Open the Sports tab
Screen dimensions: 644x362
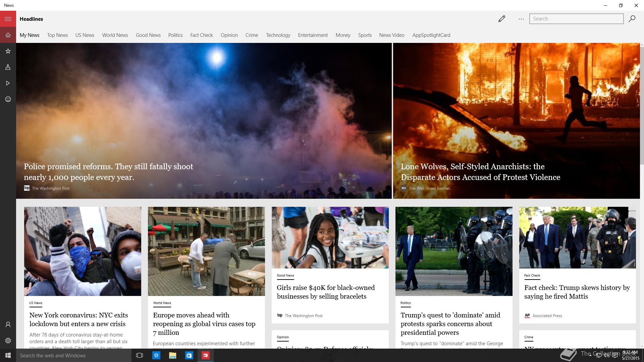[x=365, y=35]
